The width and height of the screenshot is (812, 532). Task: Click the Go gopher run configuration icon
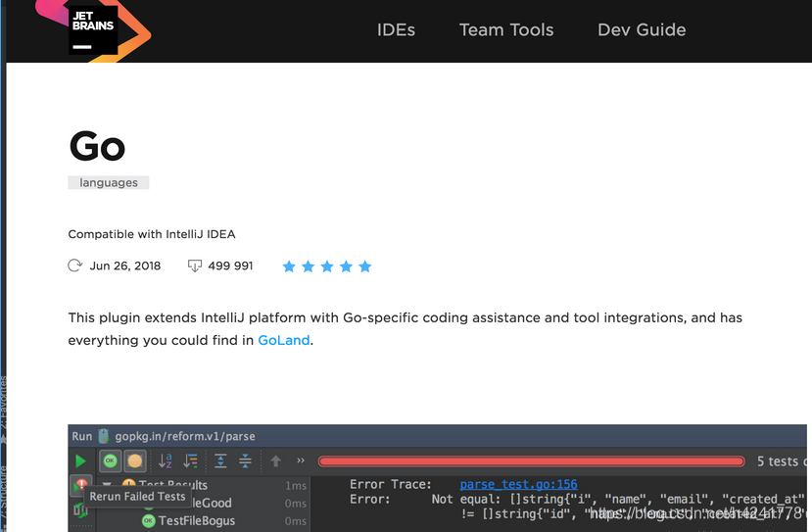(104, 436)
